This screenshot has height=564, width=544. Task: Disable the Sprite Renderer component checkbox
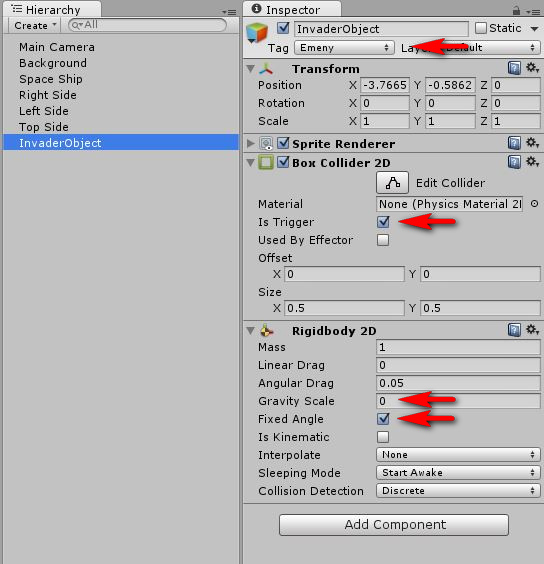coord(283,143)
